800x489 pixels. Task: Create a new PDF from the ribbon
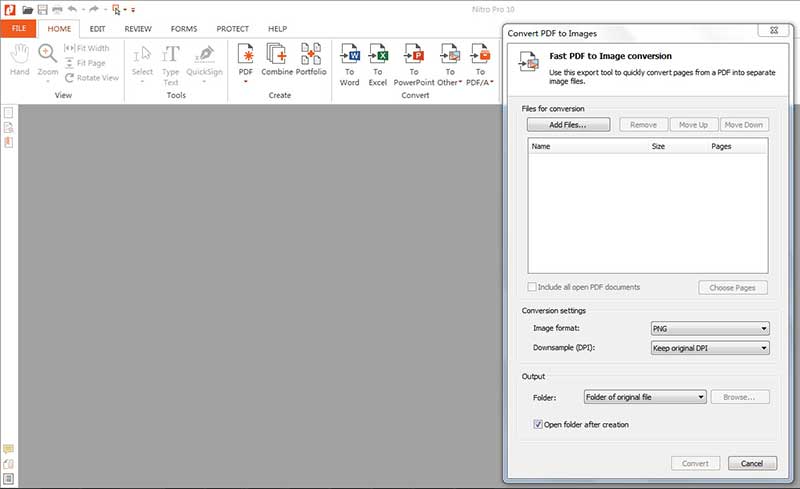coord(246,60)
